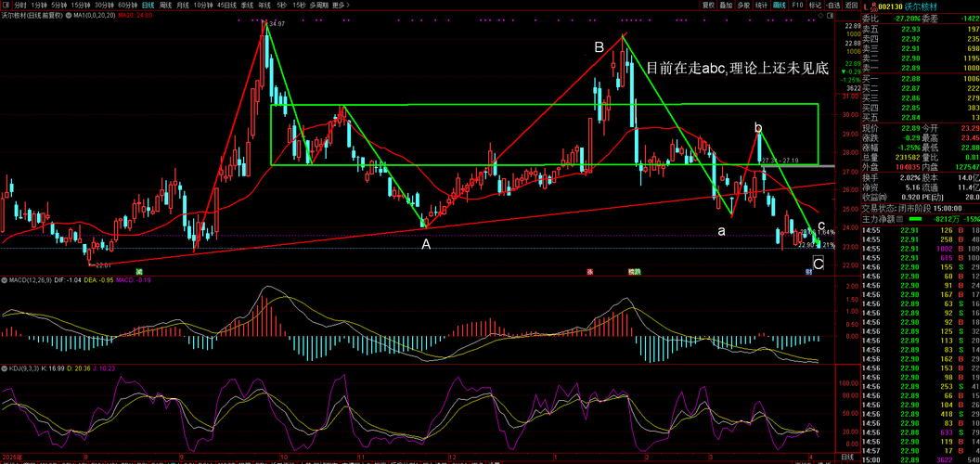This screenshot has height=464, width=980.
Task: Click the red L icon before stock code
Action: (866, 5)
